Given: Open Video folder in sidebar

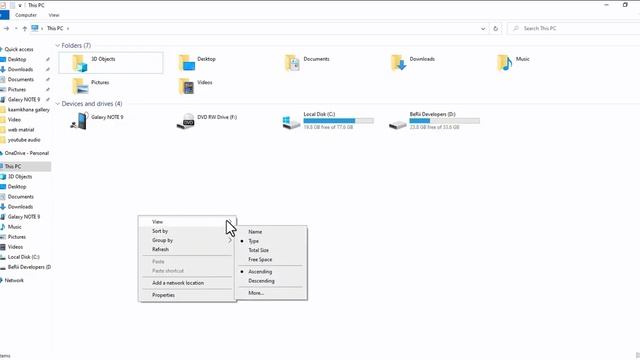Looking at the screenshot, I should (x=14, y=120).
